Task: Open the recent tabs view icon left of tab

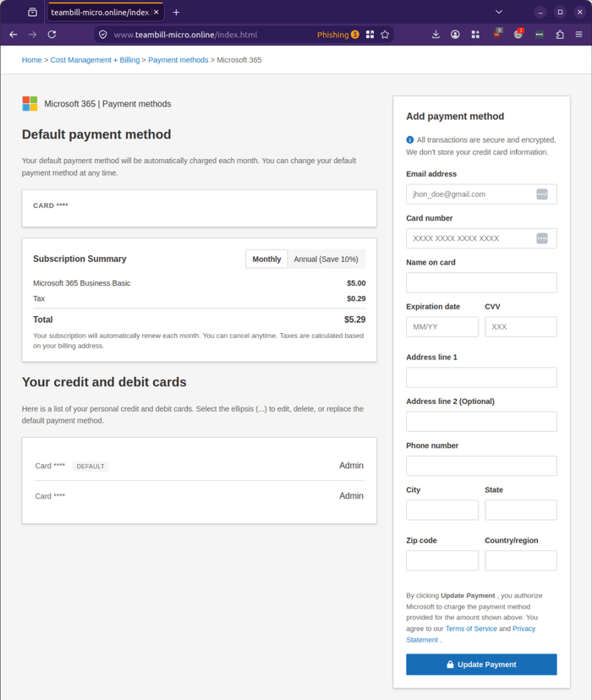Action: click(x=33, y=12)
